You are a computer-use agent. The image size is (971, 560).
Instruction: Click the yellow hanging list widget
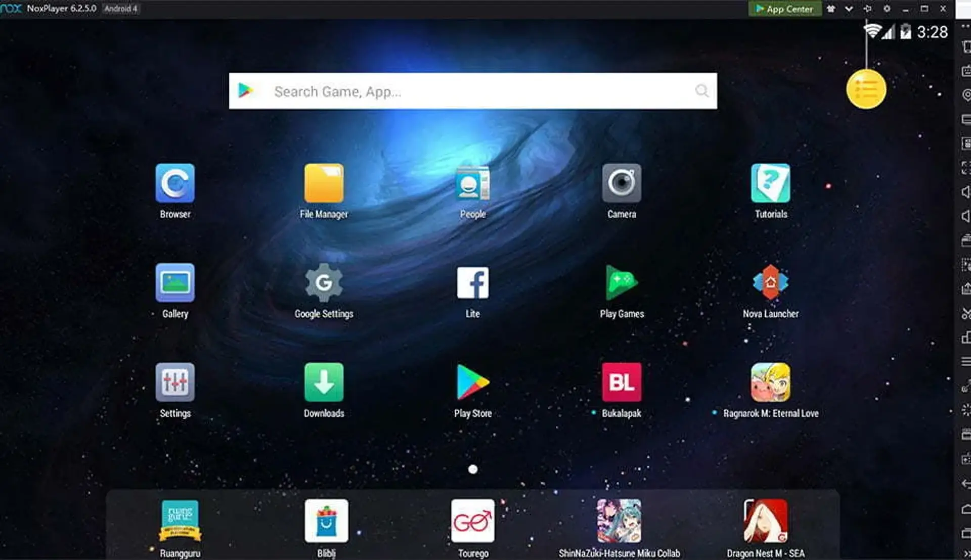coord(866,89)
